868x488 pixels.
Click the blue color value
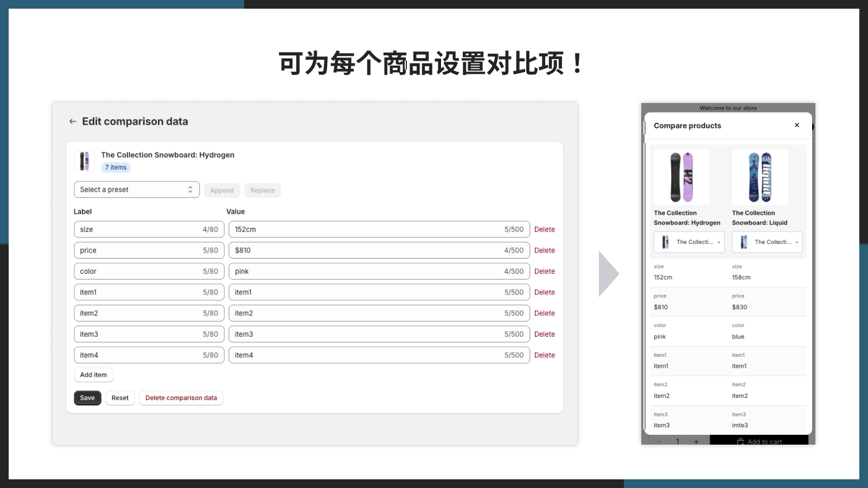[738, 337]
